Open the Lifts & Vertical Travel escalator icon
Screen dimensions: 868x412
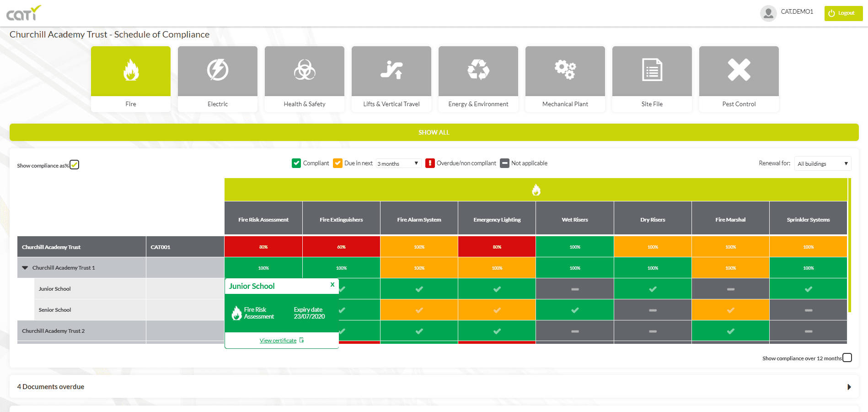click(391, 70)
